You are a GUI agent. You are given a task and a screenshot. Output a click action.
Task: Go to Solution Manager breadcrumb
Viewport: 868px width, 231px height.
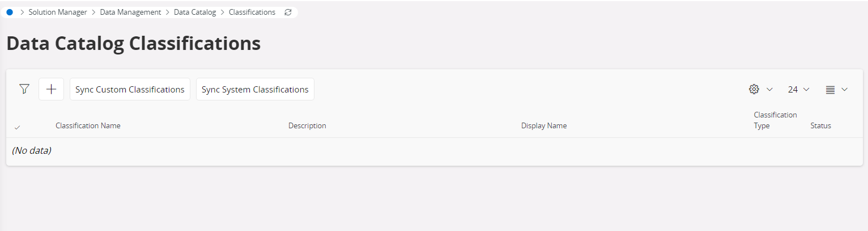point(58,12)
